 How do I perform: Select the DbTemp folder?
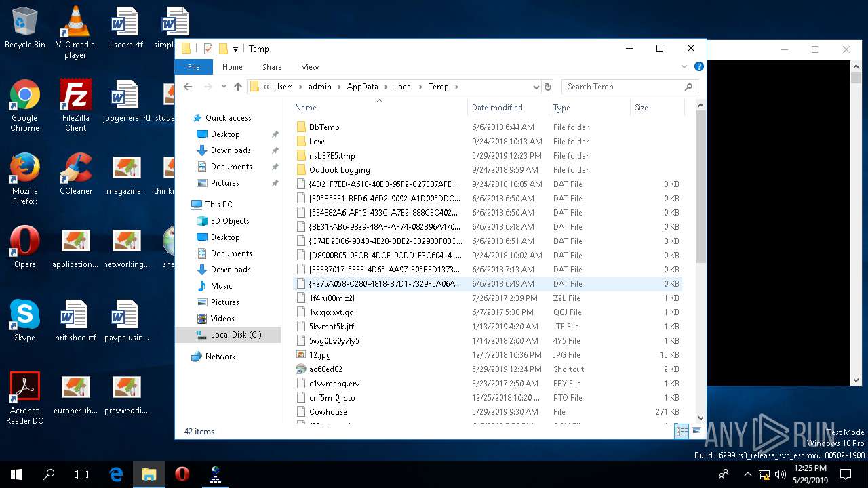click(324, 127)
